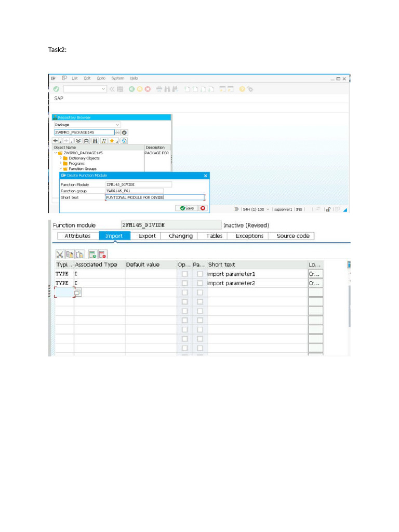Click the Copy icon above parameter table
The image size is (399, 532).
70,254
